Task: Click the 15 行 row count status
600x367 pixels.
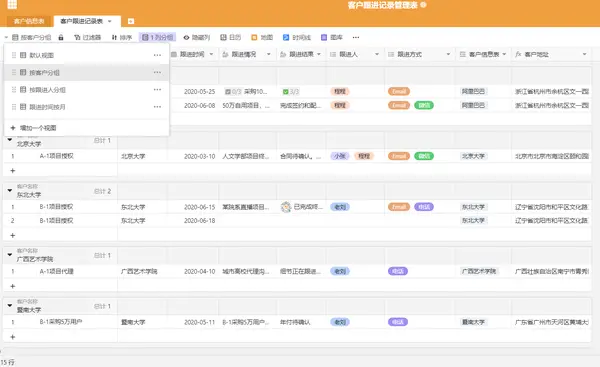Action: [8, 362]
